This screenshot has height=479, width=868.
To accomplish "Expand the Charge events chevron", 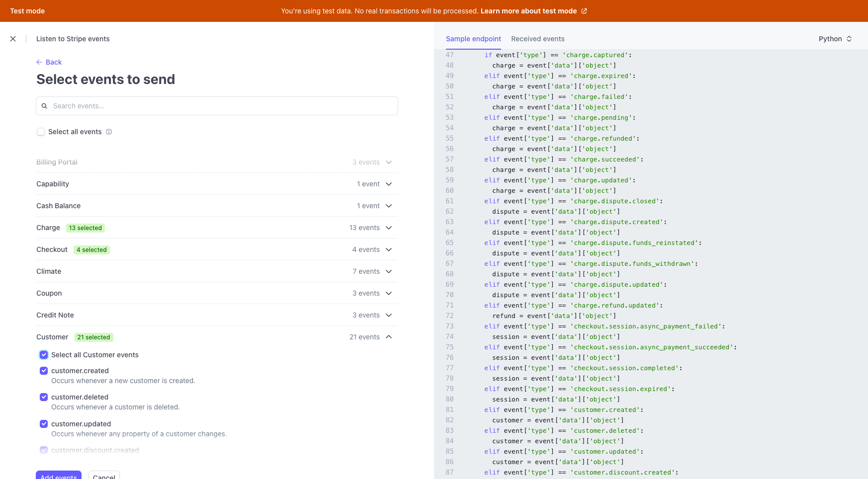I will coord(389,228).
